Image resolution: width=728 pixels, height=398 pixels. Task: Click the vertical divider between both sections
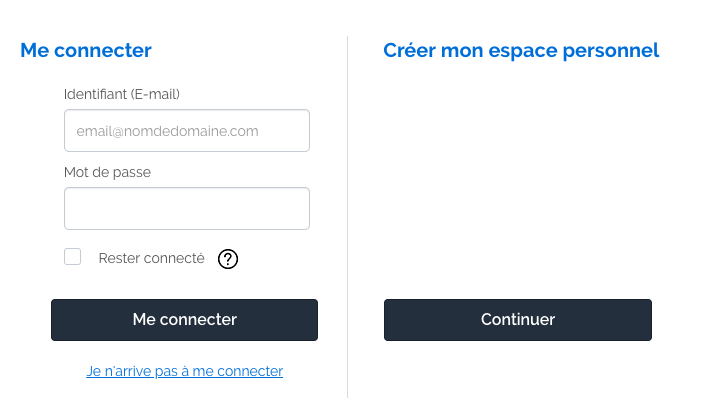(347, 217)
